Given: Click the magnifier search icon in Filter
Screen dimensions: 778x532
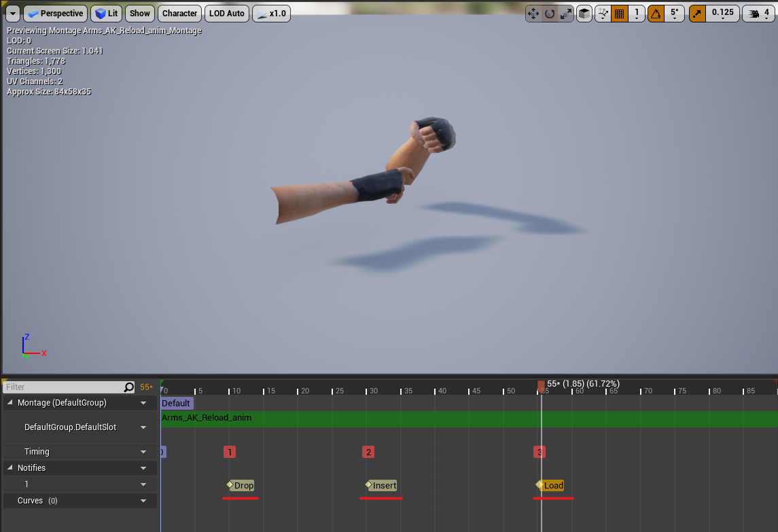Looking at the screenshot, I should (129, 387).
